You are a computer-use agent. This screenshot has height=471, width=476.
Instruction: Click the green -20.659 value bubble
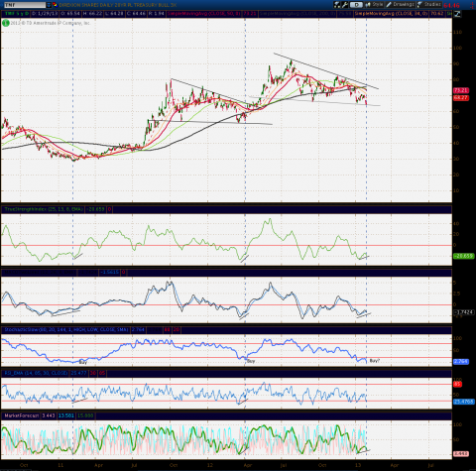[464, 256]
